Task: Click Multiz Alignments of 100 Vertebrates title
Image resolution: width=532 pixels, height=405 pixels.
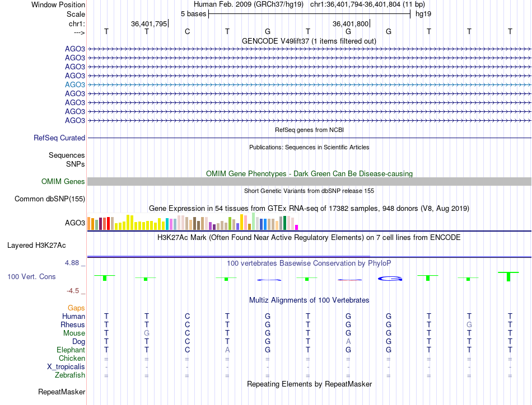Action: (309, 300)
